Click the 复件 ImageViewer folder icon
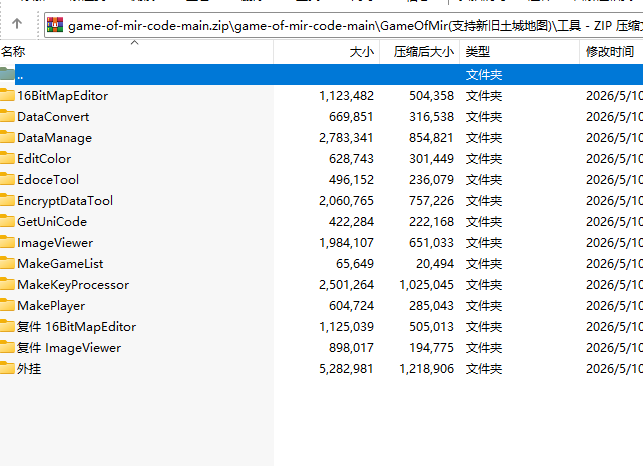Viewport: 643px width, 466px height. [x=7, y=347]
